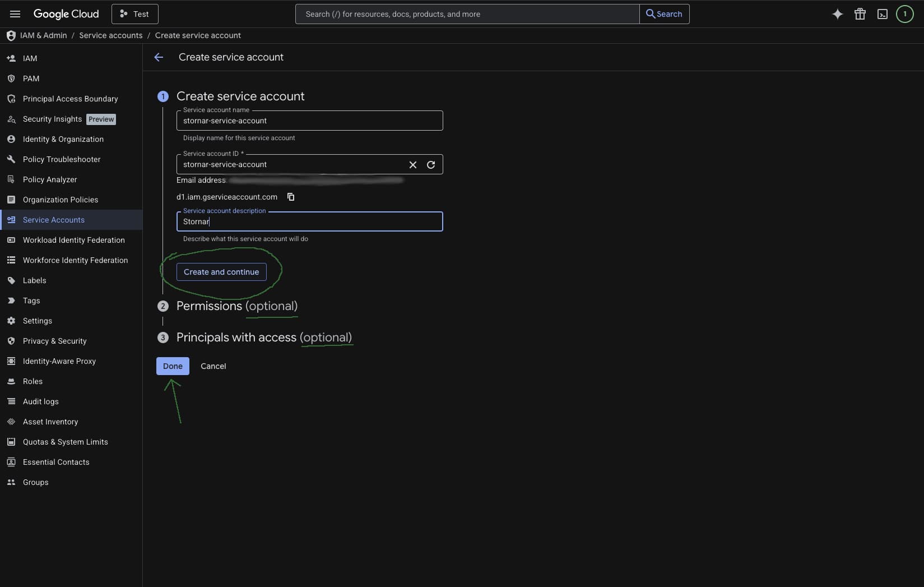Open Groups in the sidebar

tap(71, 482)
